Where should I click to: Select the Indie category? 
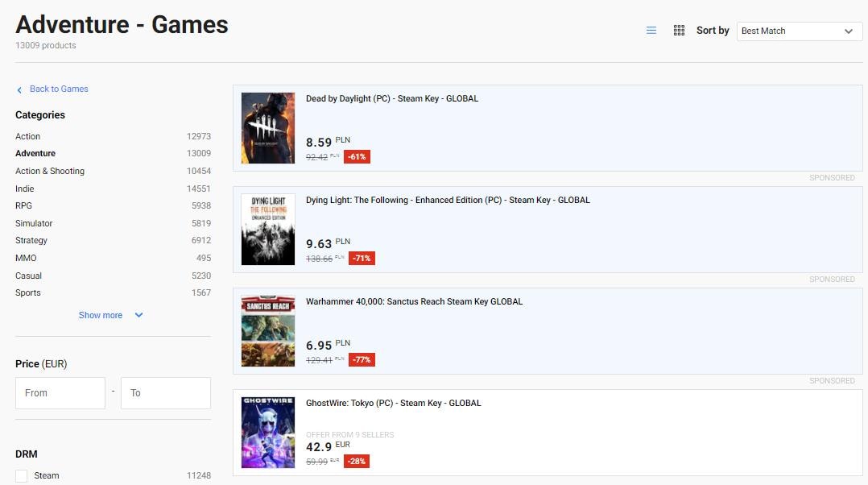click(x=25, y=189)
